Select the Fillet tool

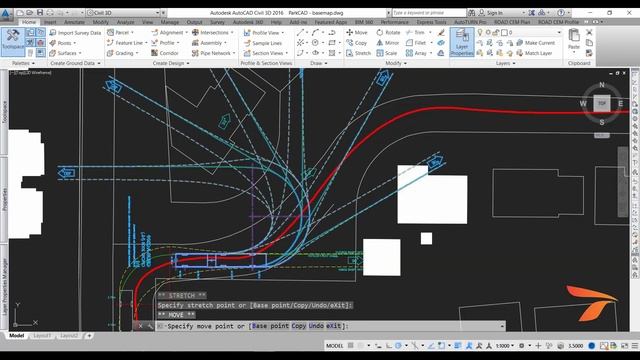(416, 43)
